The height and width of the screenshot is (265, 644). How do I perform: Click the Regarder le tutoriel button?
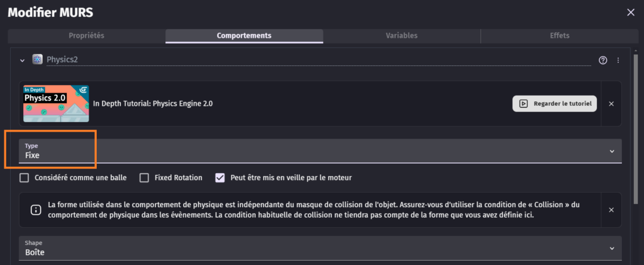(x=555, y=104)
